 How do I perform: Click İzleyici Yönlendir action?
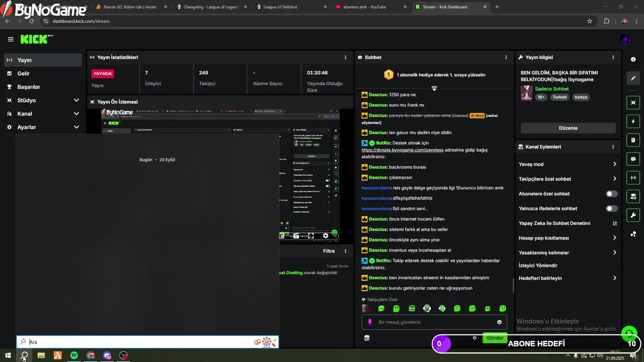click(x=538, y=265)
